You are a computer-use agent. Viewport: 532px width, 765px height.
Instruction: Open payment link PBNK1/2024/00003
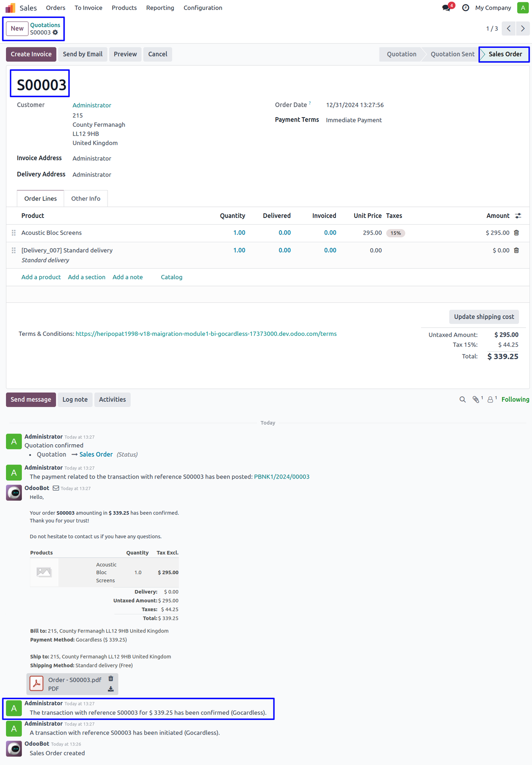coord(281,477)
